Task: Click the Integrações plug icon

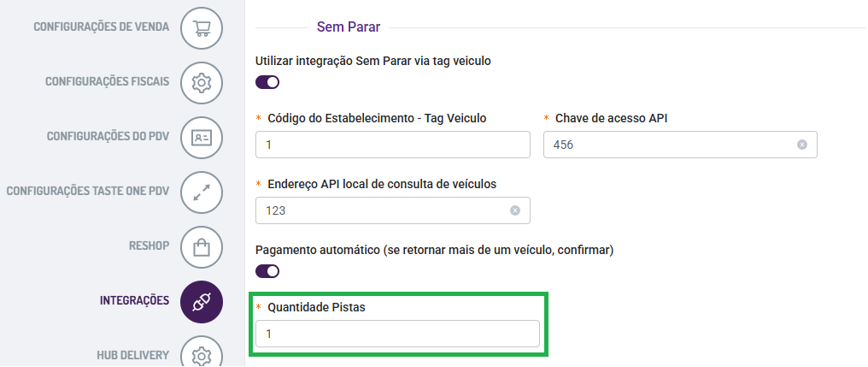Action: click(202, 302)
